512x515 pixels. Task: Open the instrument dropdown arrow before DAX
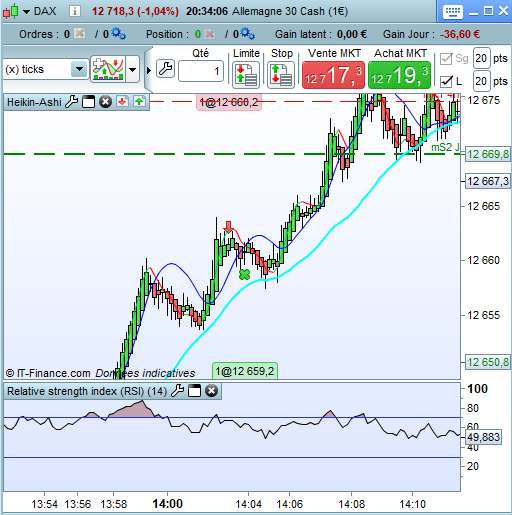pyautogui.click(x=27, y=12)
